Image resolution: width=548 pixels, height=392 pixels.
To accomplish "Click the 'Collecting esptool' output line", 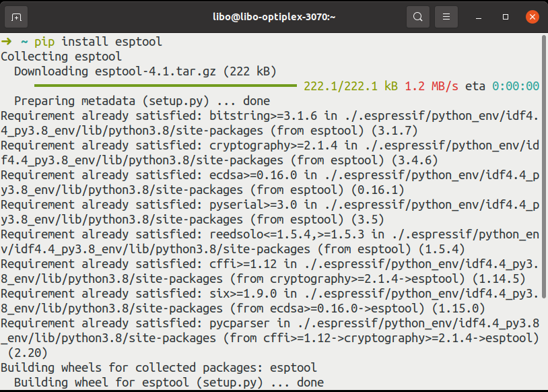I will click(61, 57).
